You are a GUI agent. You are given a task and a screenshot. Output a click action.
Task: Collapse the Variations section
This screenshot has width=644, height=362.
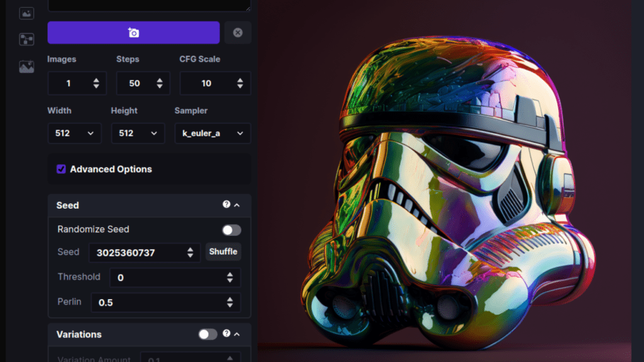click(x=236, y=334)
